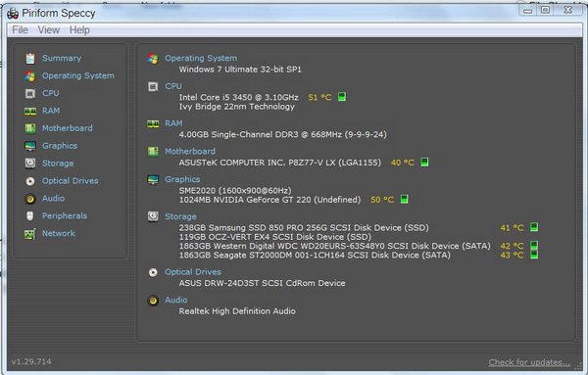Screen dimensions: 588x375
Task: Select Summary in the sidebar
Action: click(x=62, y=58)
